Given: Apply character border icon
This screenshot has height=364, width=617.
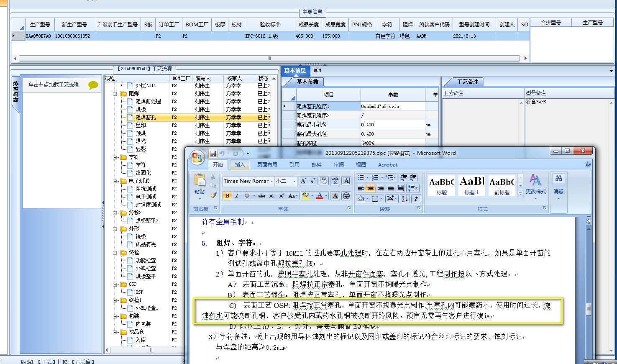Looking at the screenshot, I should pyautogui.click(x=346, y=181).
